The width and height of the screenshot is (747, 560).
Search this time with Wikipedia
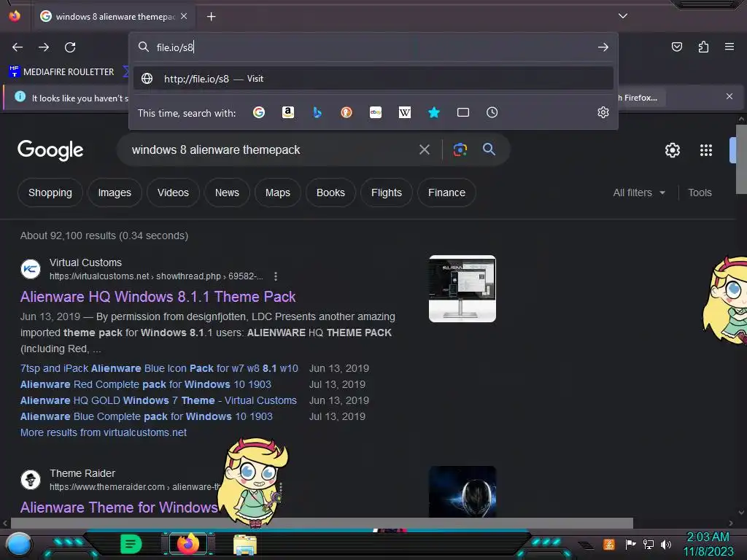(x=404, y=112)
